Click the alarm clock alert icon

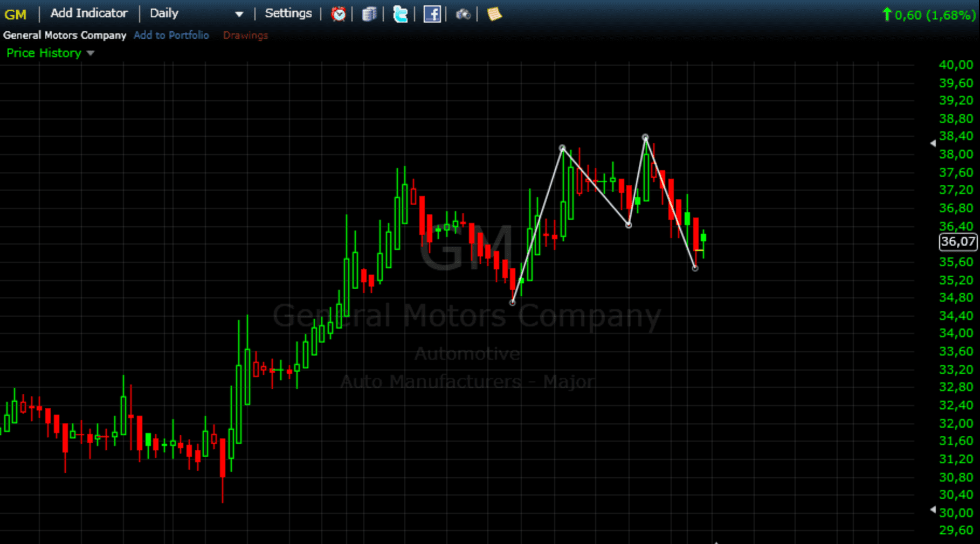click(x=338, y=14)
